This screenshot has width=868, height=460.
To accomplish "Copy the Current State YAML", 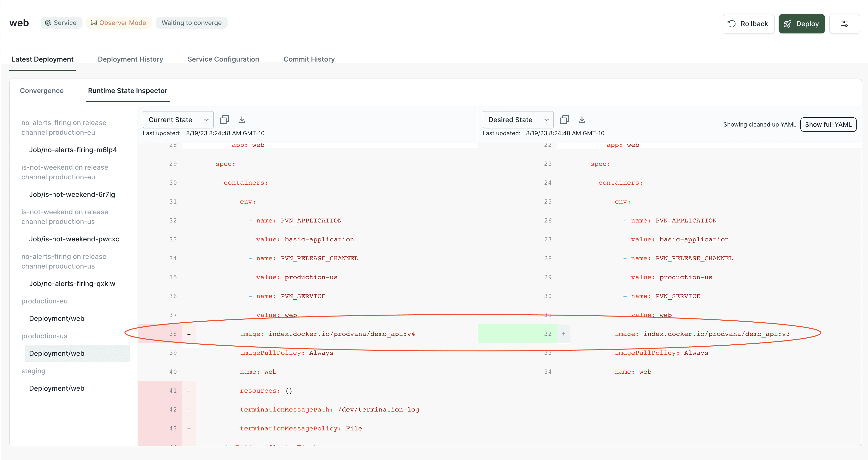I will (224, 119).
